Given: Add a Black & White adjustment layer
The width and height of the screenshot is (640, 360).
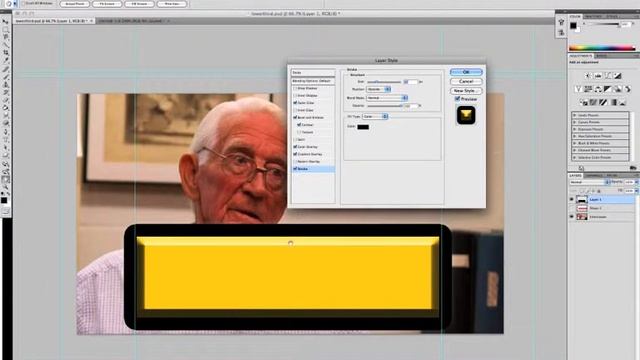Looking at the screenshot, I should (608, 89).
